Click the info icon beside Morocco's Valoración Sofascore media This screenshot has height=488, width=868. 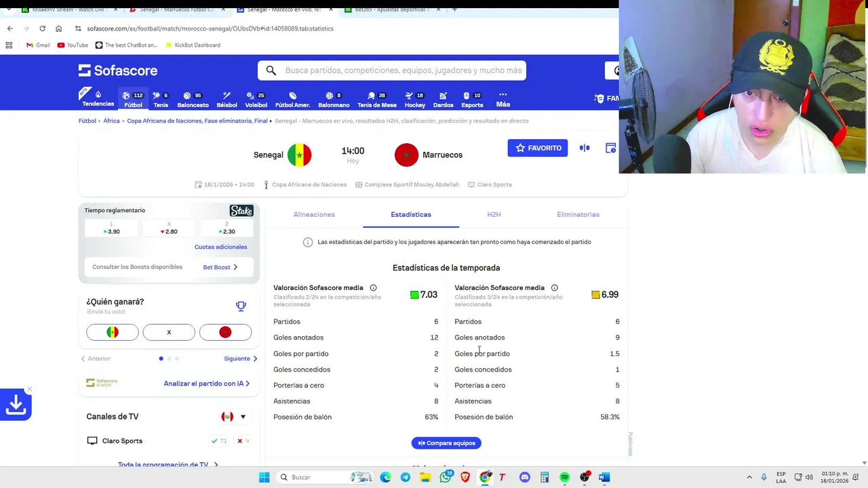(554, 288)
